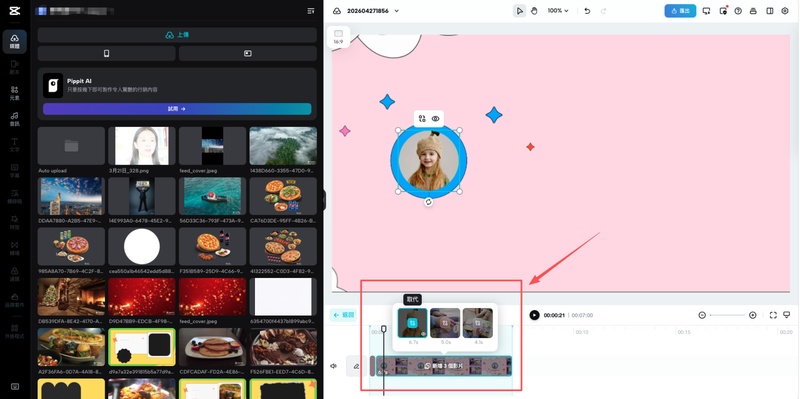Select the pointer selection tool
Screen dimensions: 800x399
click(x=519, y=11)
